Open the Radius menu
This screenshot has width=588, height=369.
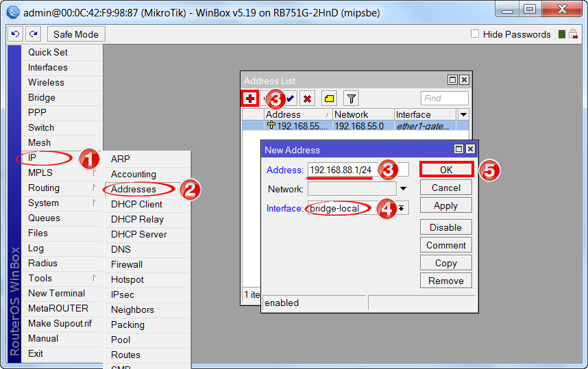62,263
